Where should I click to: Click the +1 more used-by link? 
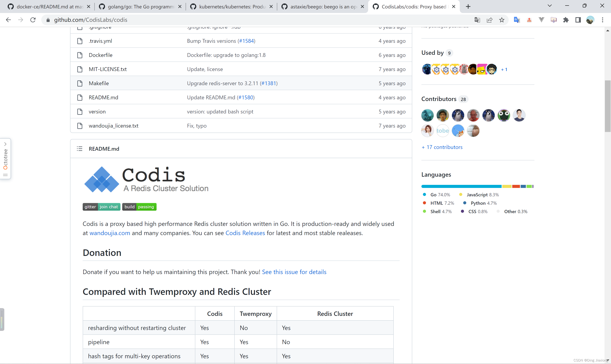coord(504,70)
